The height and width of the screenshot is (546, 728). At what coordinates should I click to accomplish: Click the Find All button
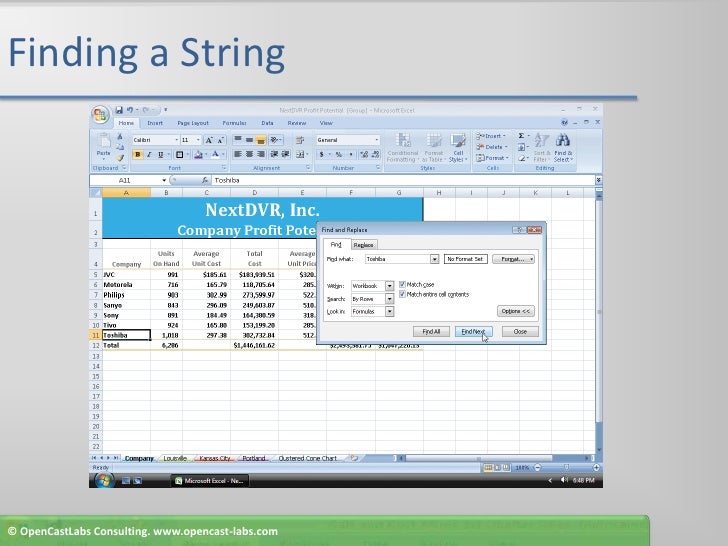pos(431,332)
